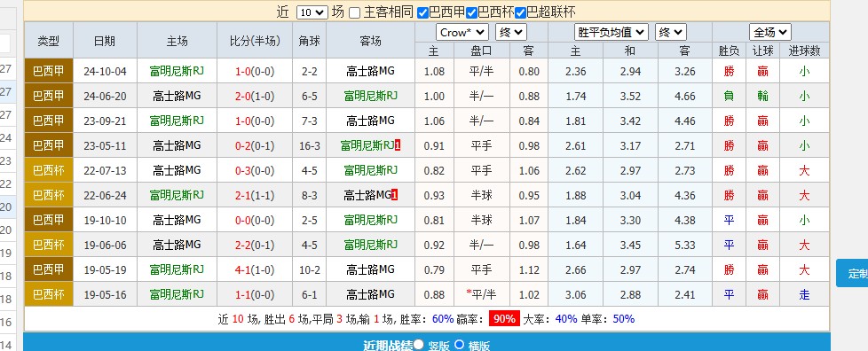
Task: Open the 胜平负均值 dropdown
Action: 612,32
